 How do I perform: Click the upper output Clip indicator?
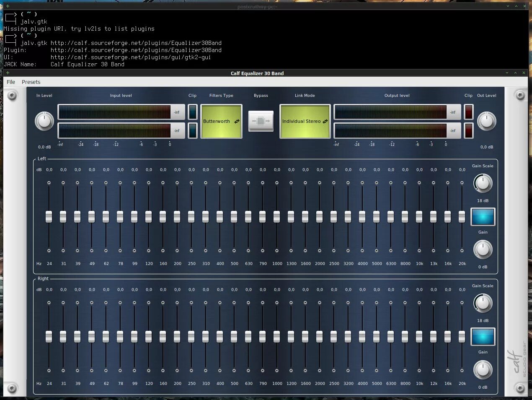(x=468, y=112)
